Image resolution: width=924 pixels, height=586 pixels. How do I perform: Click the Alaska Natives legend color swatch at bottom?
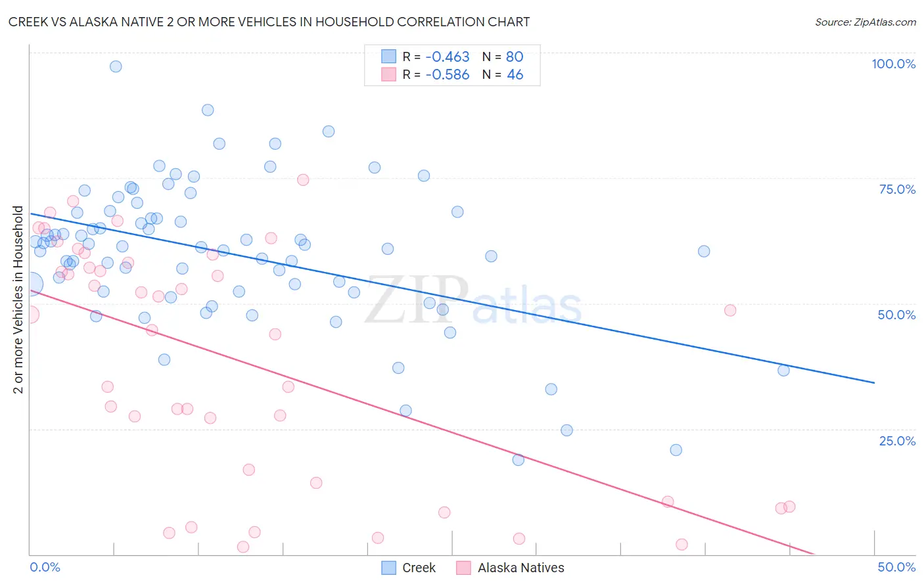tap(464, 568)
